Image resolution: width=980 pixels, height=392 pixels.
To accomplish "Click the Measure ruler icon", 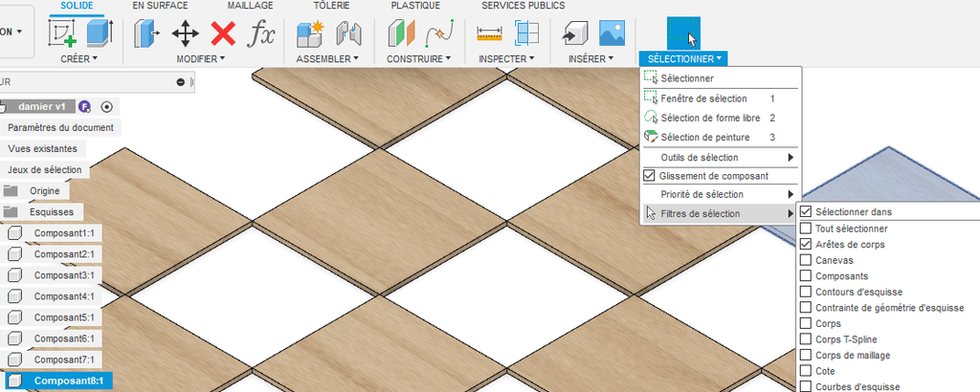I will pos(489,33).
